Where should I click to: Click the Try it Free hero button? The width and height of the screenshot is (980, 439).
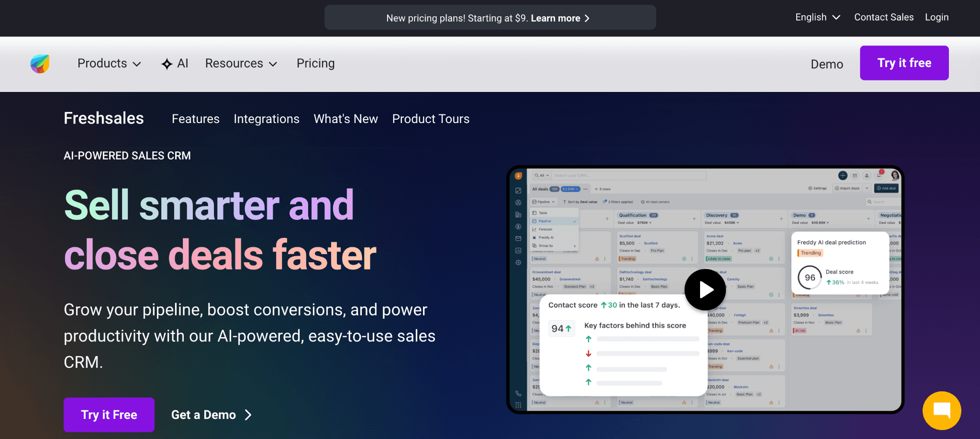coord(109,415)
